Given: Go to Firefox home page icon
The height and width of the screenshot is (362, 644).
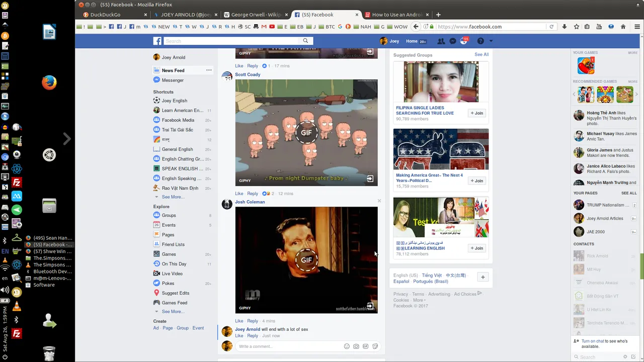Looking at the screenshot, I should coord(623,27).
